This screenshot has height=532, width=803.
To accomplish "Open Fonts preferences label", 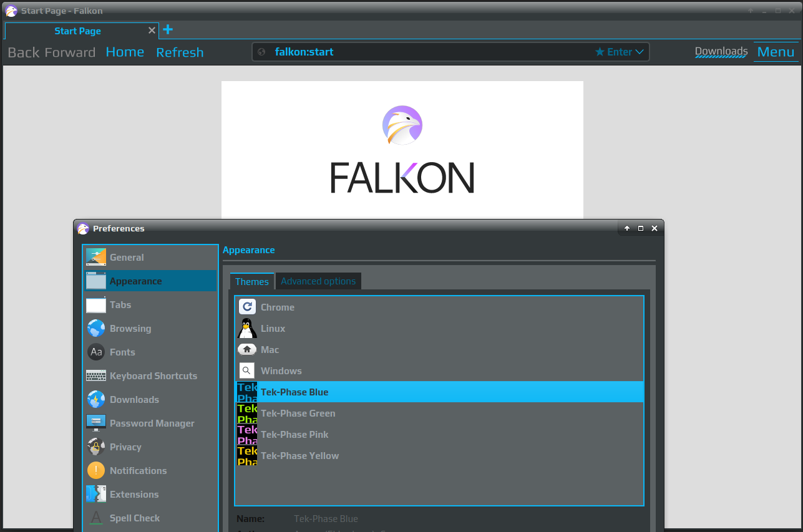I will coord(122,352).
